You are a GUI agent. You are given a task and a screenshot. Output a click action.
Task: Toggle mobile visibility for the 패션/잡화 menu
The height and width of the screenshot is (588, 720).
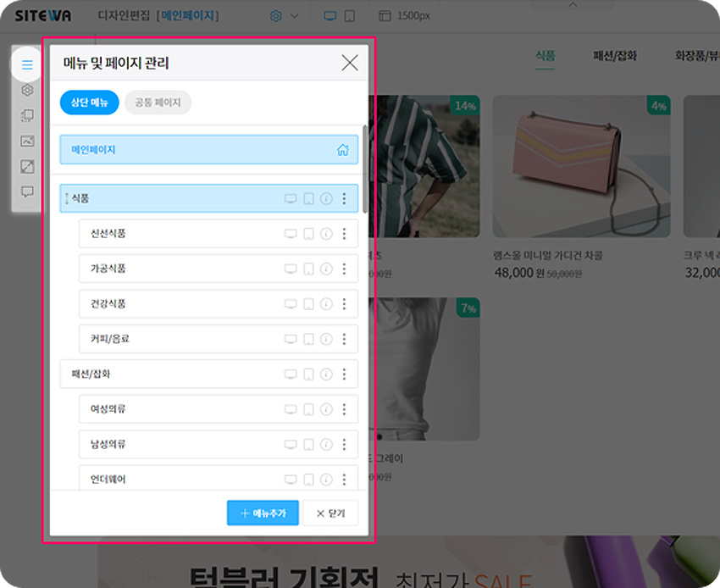coord(308,374)
